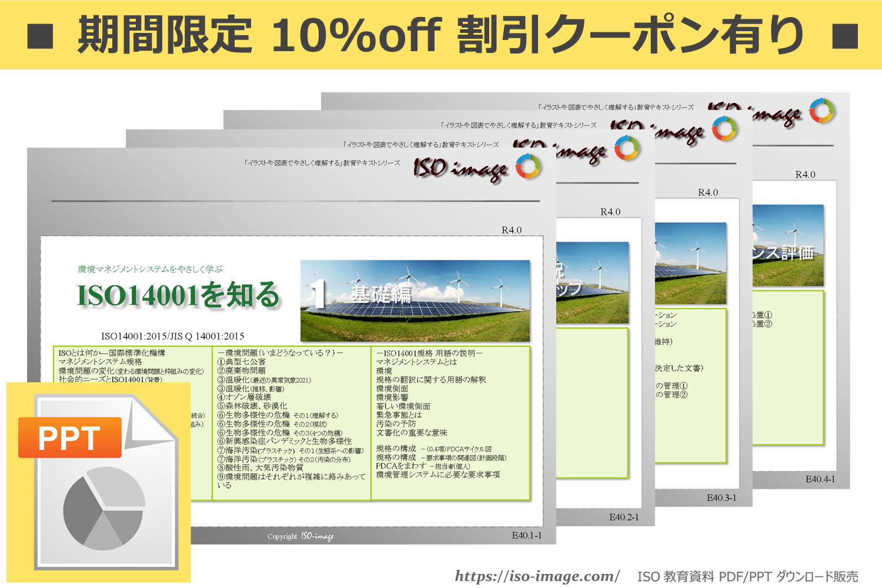Click the front slide's circular arrow logo
The image size is (882, 588).
point(528,166)
